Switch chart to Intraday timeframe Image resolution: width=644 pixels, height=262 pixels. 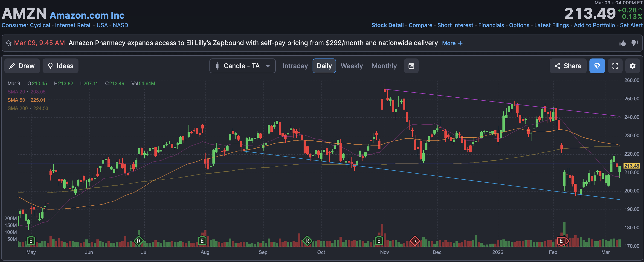(295, 66)
